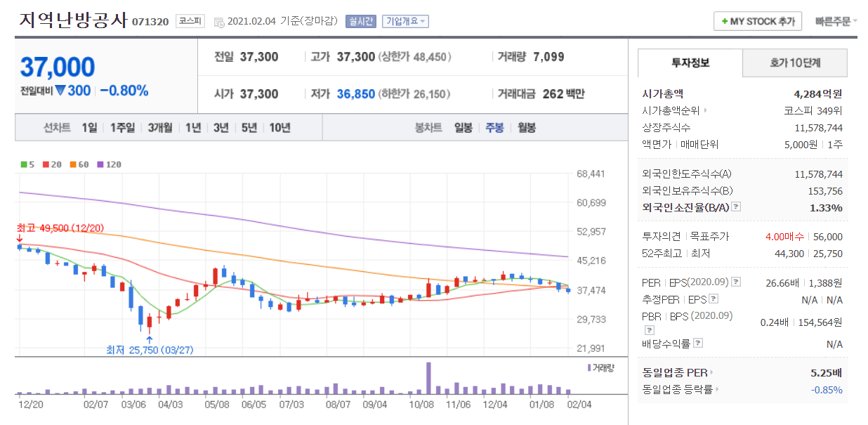Viewport: 868px width, 425px height.
Task: Show the 주봉 candlestick chart
Action: 494,128
